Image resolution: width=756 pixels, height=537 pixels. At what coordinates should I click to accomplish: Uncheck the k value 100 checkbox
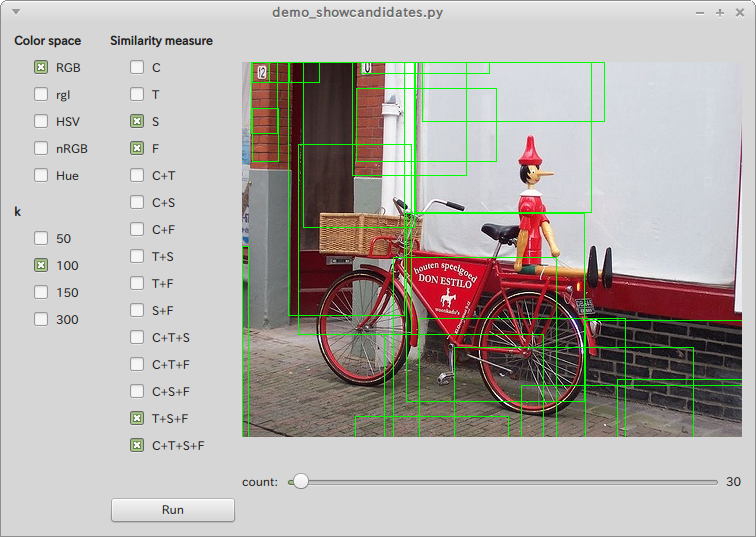point(41,265)
